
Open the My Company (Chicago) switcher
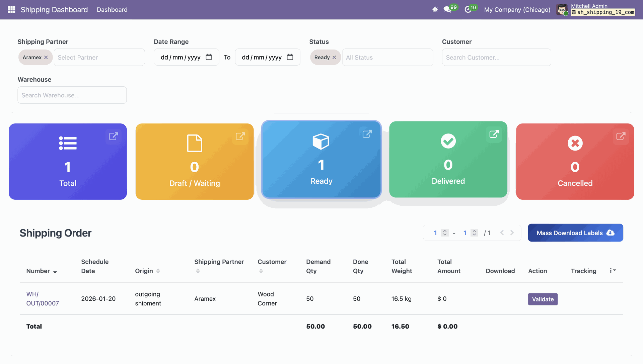pyautogui.click(x=517, y=10)
